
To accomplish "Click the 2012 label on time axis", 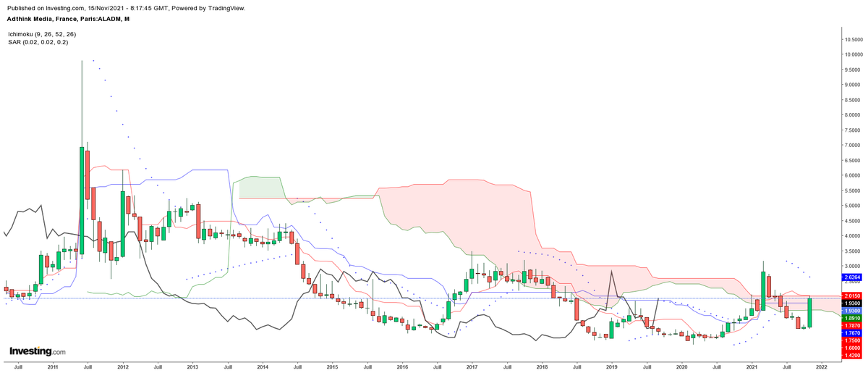I will pos(122,368).
